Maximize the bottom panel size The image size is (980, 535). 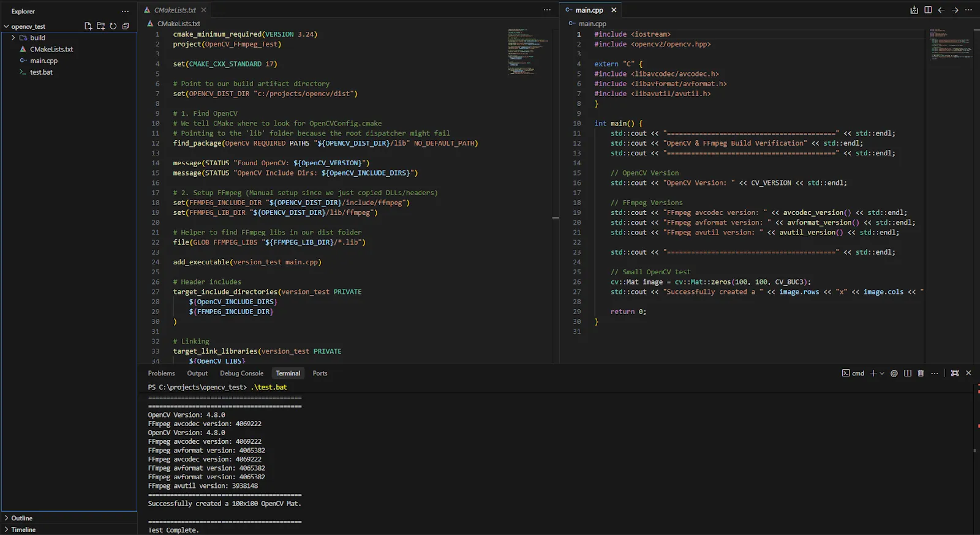(x=955, y=373)
